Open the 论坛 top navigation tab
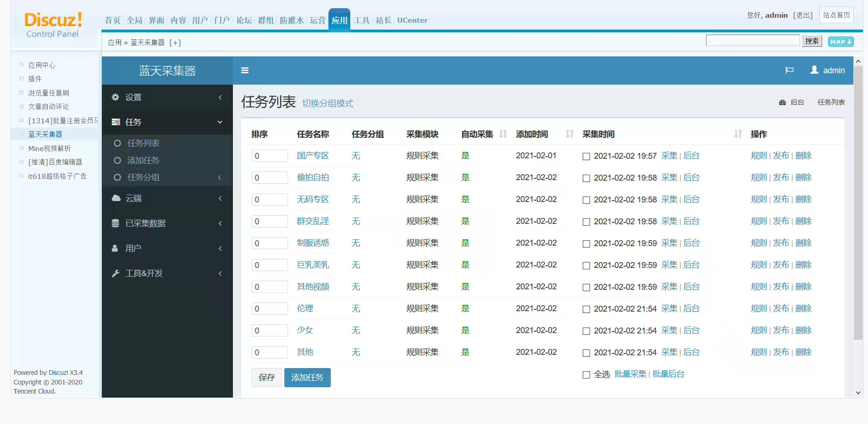This screenshot has height=424, width=868. (x=244, y=20)
